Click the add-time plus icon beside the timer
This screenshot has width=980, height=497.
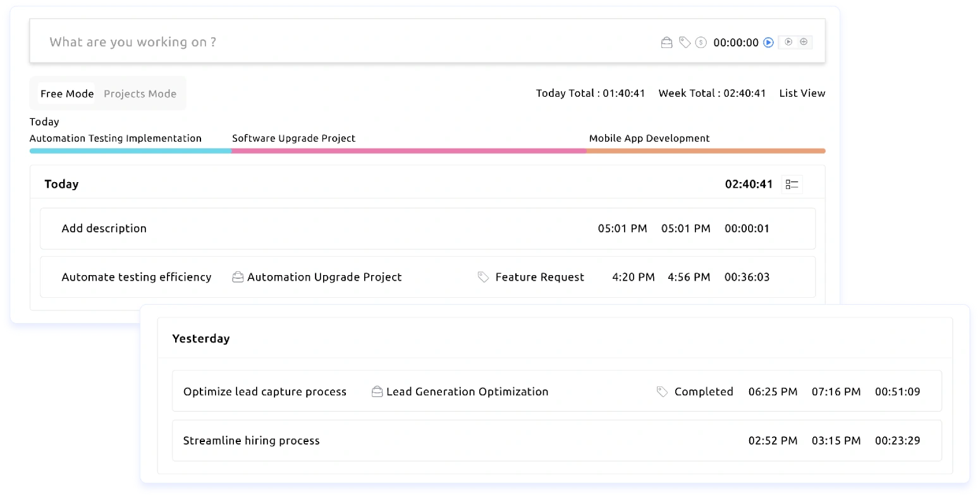(x=804, y=42)
